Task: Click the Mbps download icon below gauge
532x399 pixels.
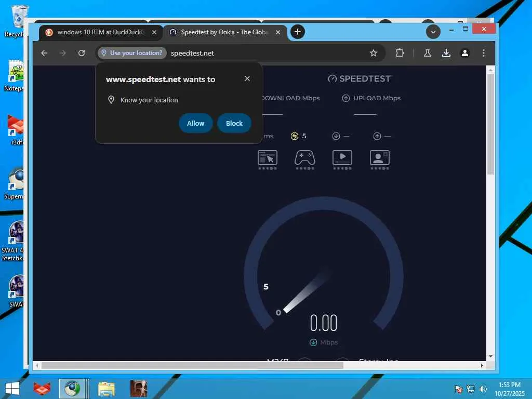Action: (x=313, y=342)
